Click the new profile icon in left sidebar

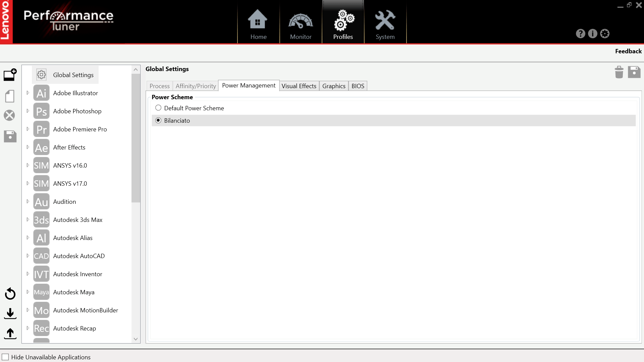coord(10,75)
